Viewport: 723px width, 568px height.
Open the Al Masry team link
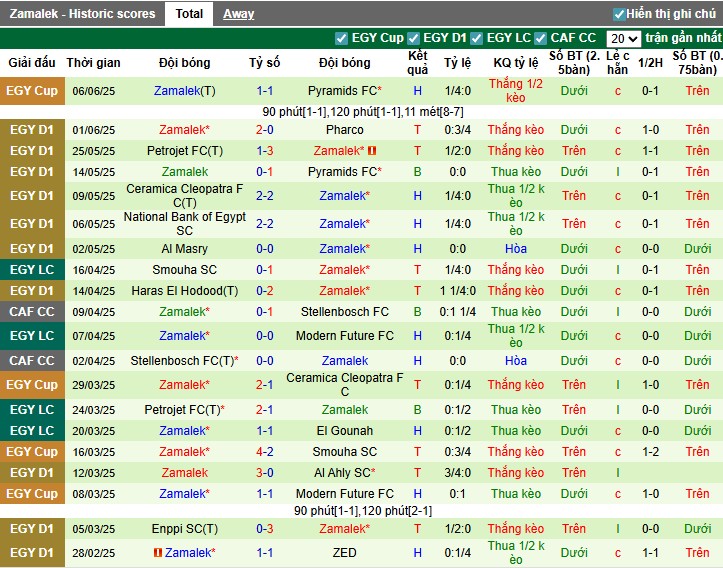point(184,249)
